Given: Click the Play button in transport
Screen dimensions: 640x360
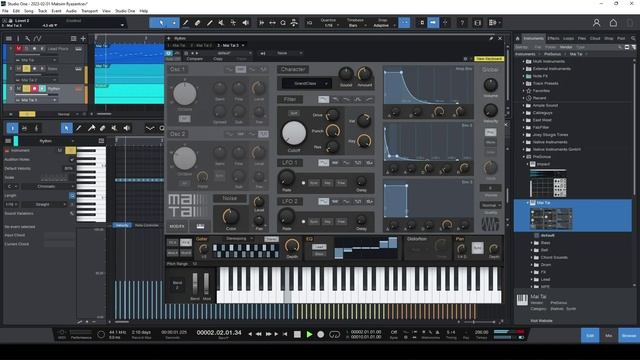Looking at the screenshot, I should [x=309, y=334].
